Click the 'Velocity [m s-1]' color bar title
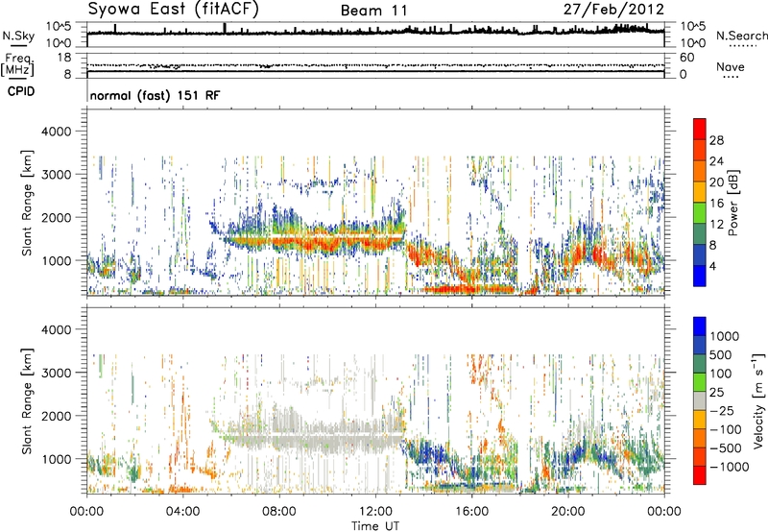This screenshot has width=768, height=532. 758,400
